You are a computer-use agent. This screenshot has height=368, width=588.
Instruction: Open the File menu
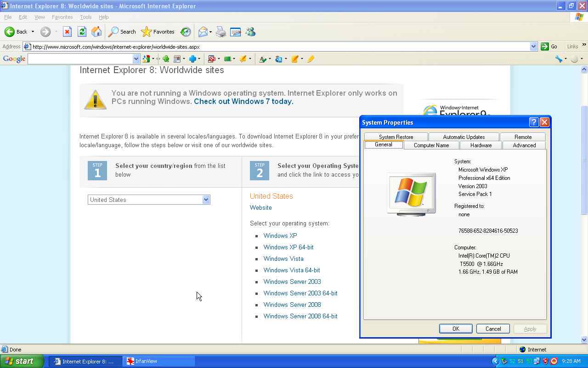(x=8, y=17)
